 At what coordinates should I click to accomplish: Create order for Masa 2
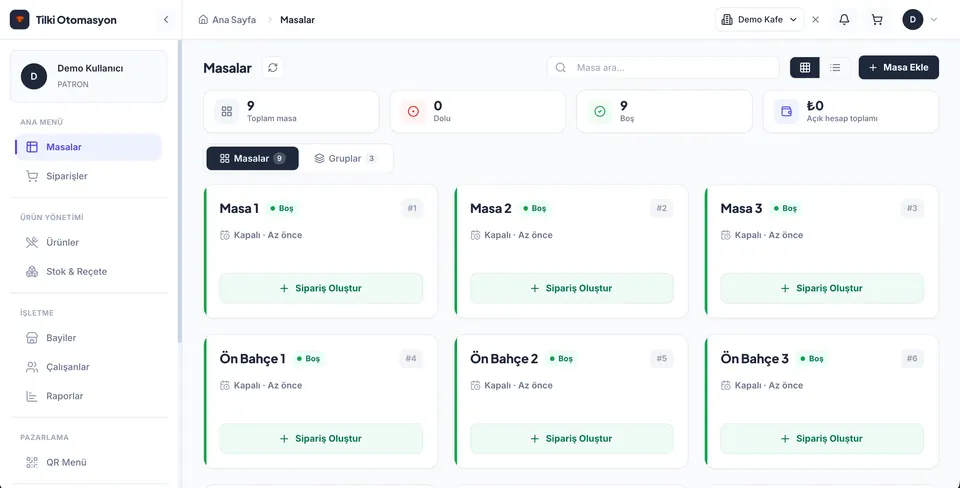(572, 288)
